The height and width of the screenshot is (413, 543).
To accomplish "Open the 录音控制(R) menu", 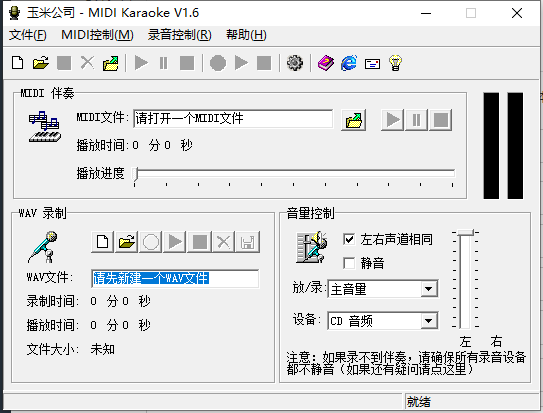I will coord(179,35).
